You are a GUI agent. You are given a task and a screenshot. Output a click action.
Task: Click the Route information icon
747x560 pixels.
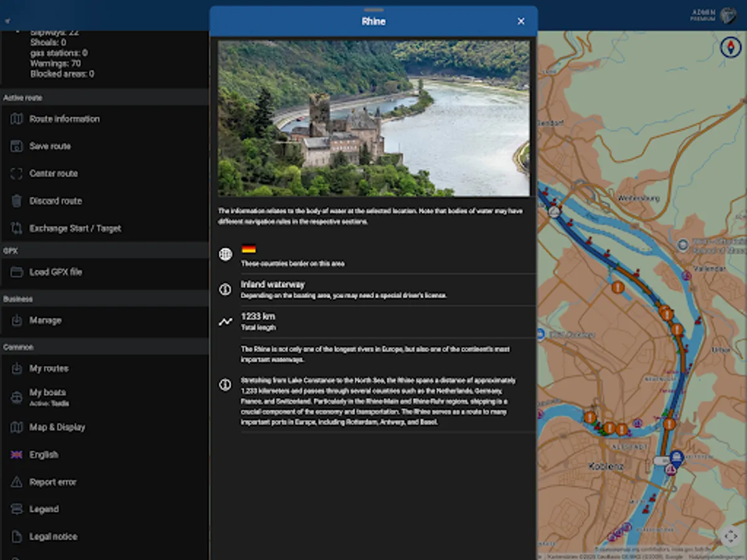(x=16, y=119)
